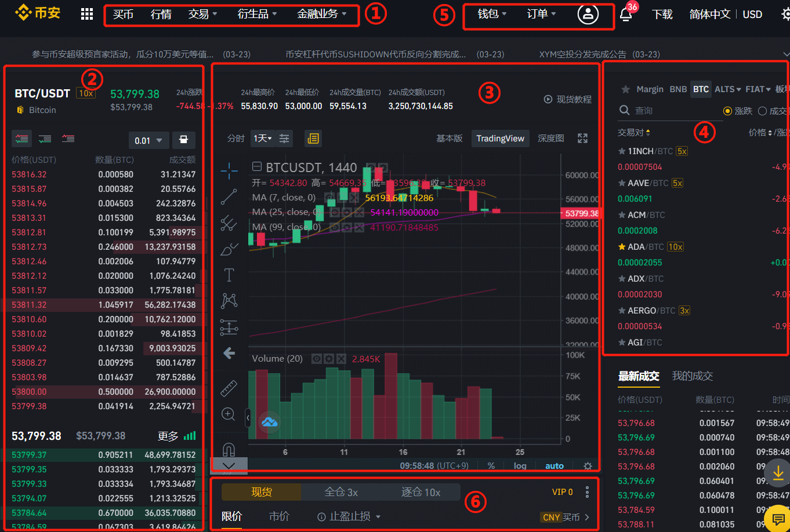Select the brush drawing tool
Screen dimensions: 790x532
[229, 249]
